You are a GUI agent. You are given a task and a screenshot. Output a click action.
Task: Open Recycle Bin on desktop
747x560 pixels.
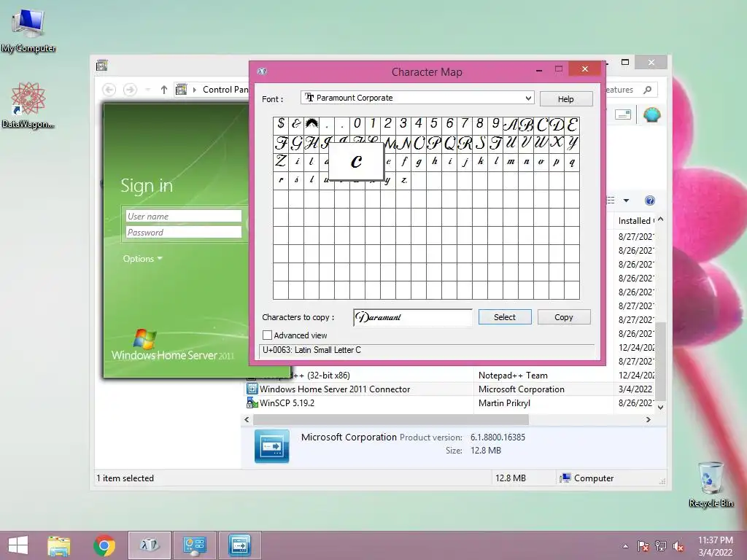[x=711, y=485]
